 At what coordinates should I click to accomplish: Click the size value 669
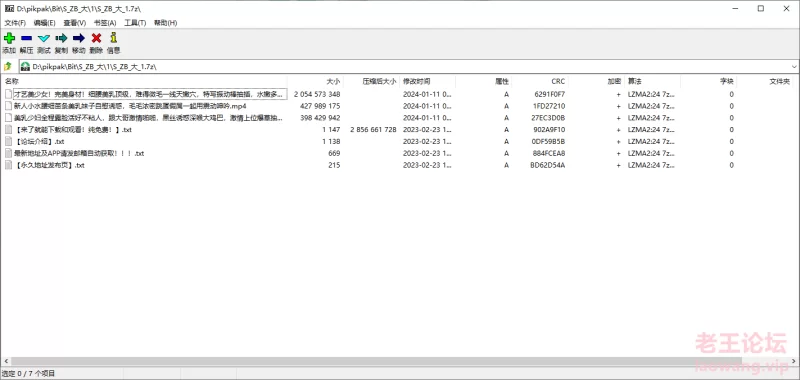pos(334,153)
